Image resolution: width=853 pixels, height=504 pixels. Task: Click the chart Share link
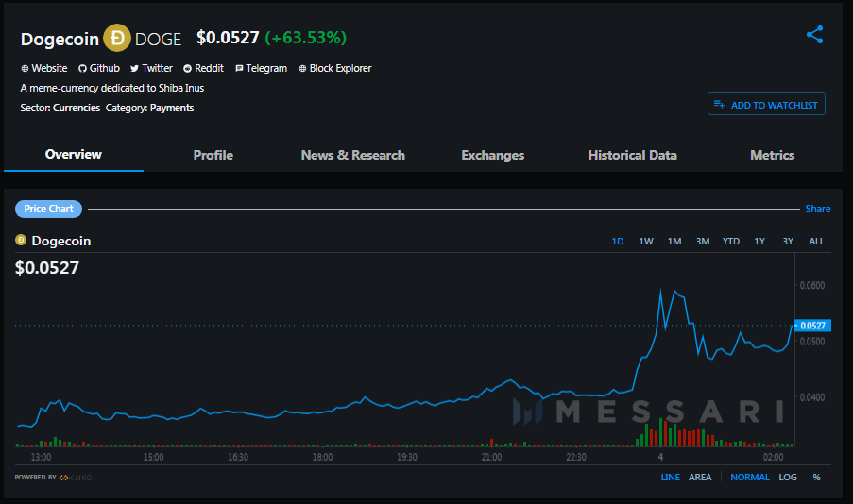[x=818, y=209]
